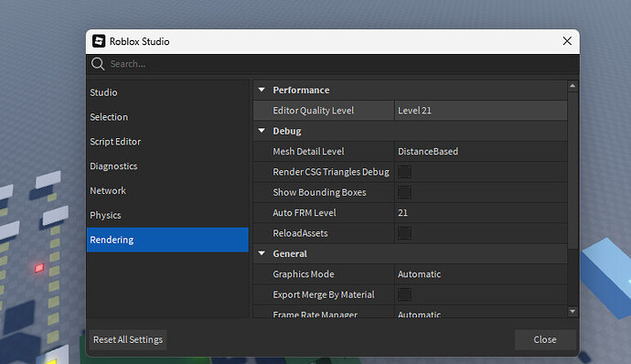Open the Editor Quality Level dropdown

click(x=480, y=111)
